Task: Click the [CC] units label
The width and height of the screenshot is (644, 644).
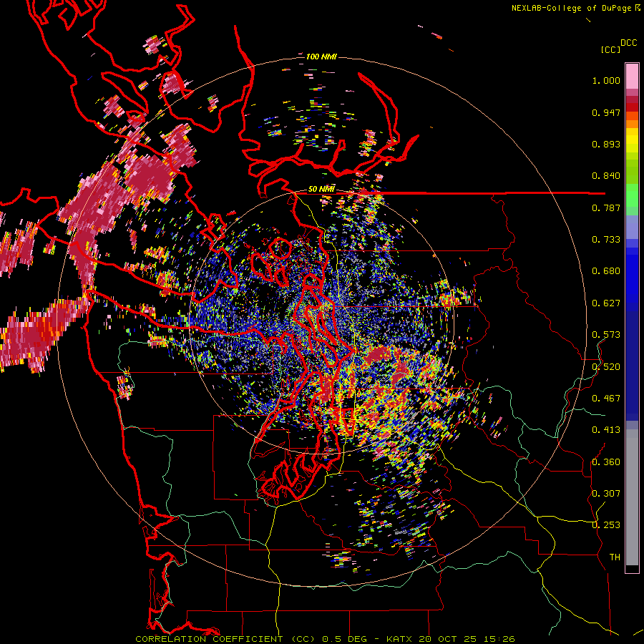Action: pyautogui.click(x=610, y=49)
